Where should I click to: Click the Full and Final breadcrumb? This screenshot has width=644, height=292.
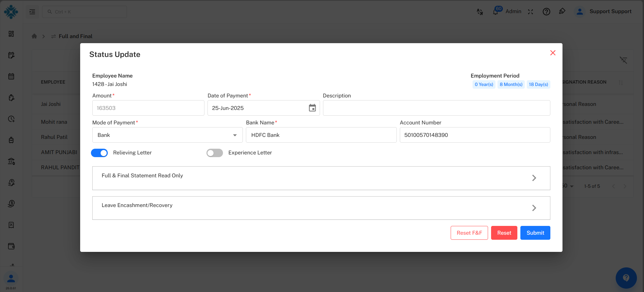(75, 36)
